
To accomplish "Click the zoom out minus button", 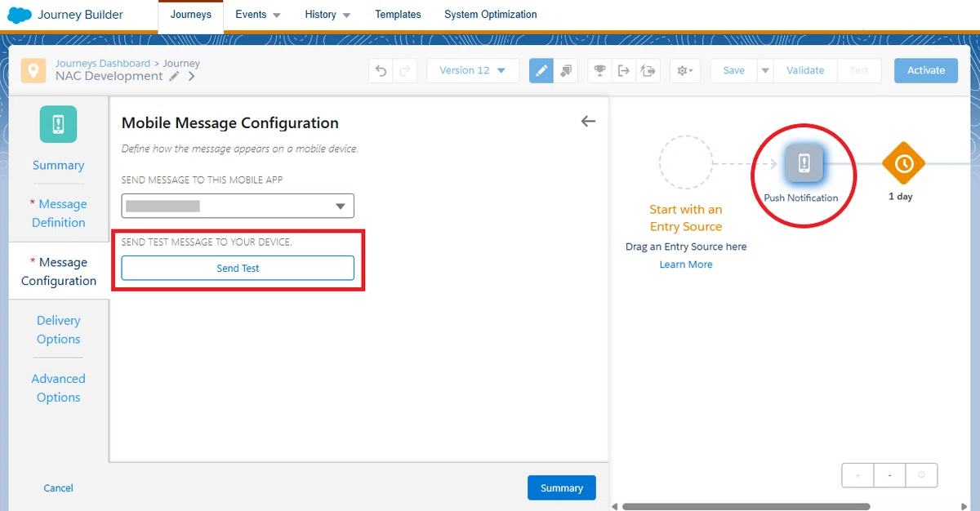I will point(889,475).
